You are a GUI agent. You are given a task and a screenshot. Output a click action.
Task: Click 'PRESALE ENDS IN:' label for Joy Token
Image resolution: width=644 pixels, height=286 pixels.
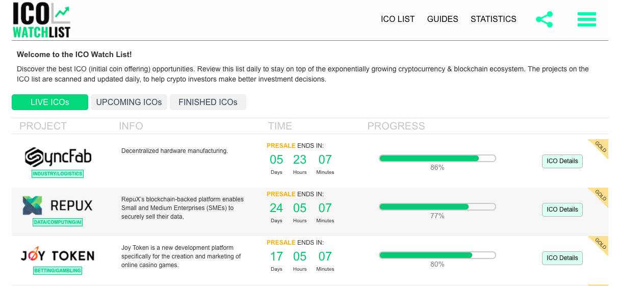(x=295, y=243)
